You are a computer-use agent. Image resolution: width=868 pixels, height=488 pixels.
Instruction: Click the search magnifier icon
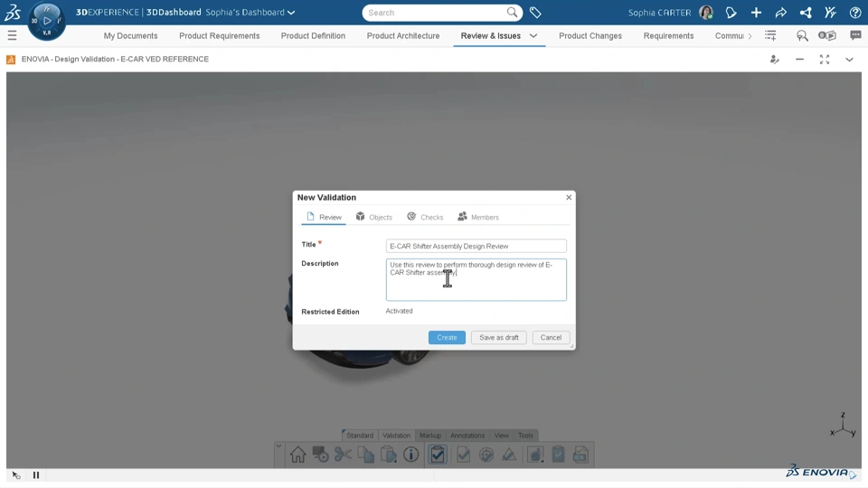tap(512, 12)
